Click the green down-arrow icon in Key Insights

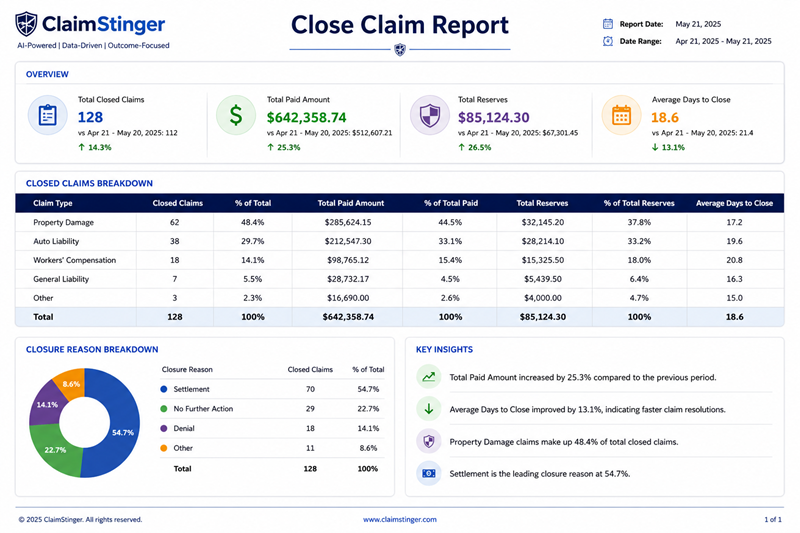[x=429, y=409]
